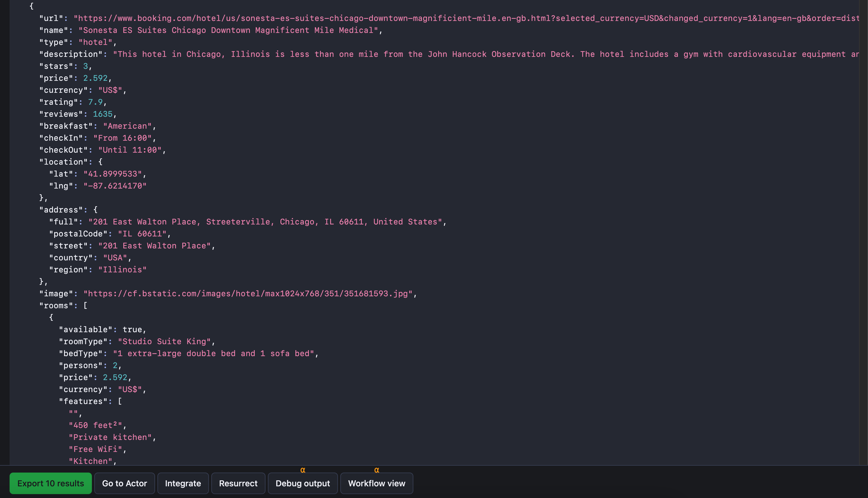Click the full address string value

(265, 222)
